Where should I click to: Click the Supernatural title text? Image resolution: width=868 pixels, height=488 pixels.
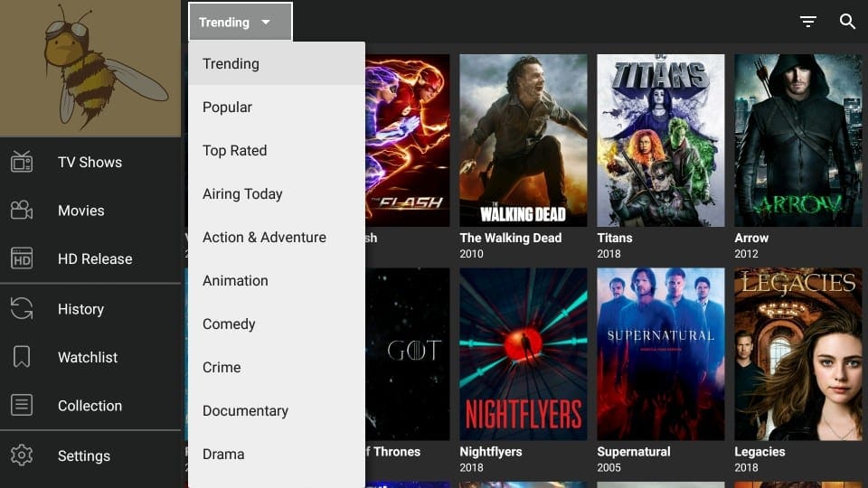tap(633, 452)
